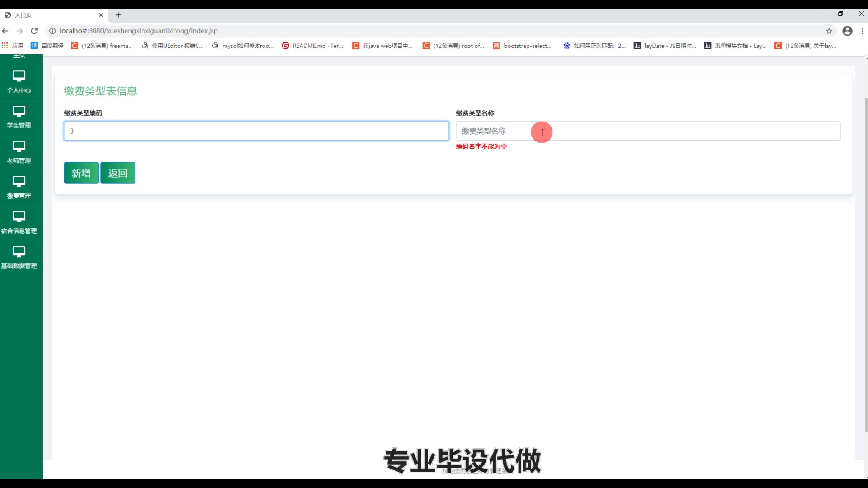The image size is (868, 488).
Task: Open 个人中心 monitor icon in sidebar
Action: pyautogui.click(x=19, y=76)
